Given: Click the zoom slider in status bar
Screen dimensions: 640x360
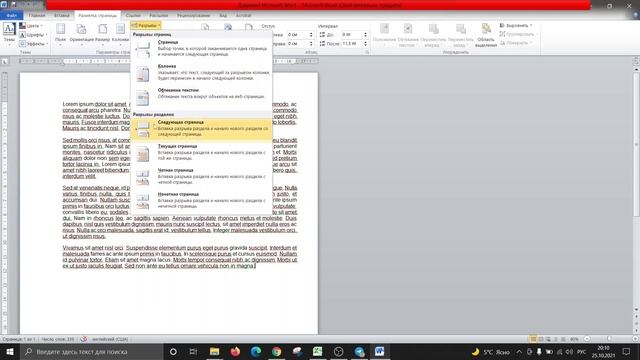Looking at the screenshot, I should [609, 339].
